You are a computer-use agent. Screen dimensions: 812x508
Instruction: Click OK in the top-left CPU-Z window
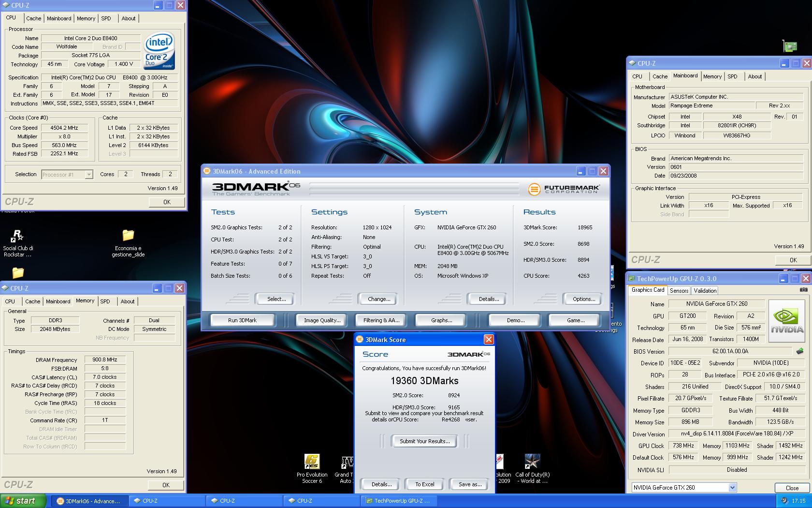click(167, 202)
